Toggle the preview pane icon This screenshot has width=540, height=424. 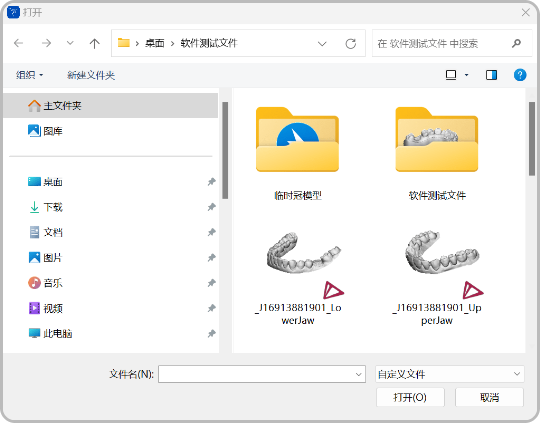[491, 75]
